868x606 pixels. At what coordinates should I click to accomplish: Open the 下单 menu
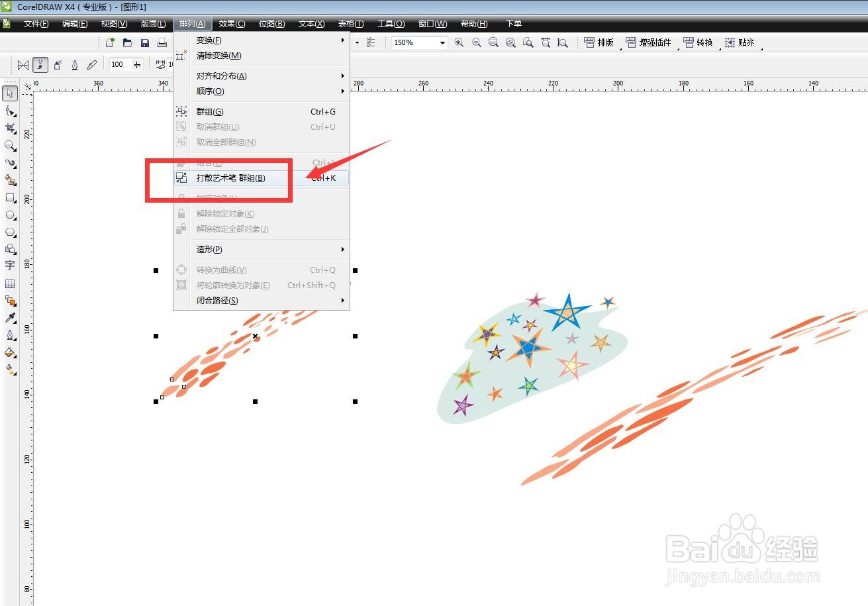[514, 24]
